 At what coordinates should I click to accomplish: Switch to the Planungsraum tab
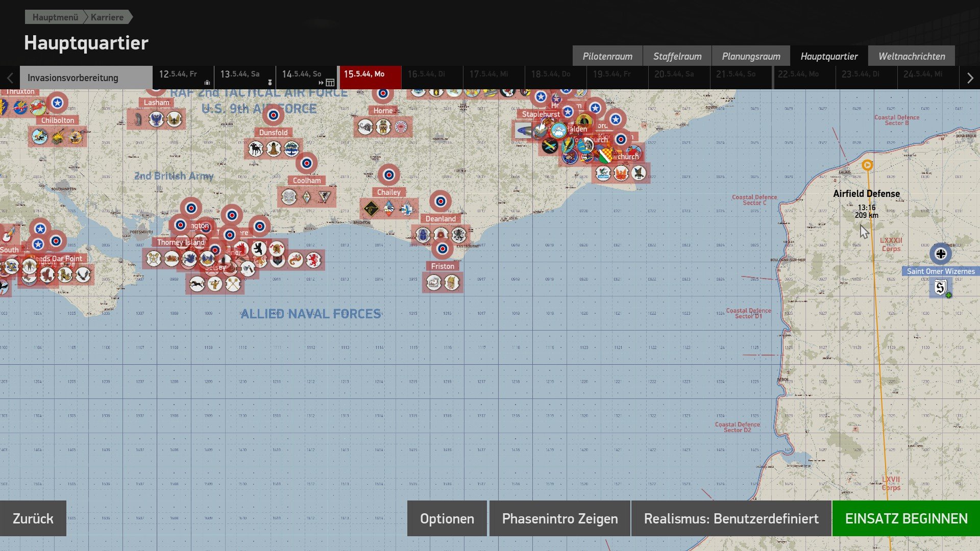(x=751, y=56)
